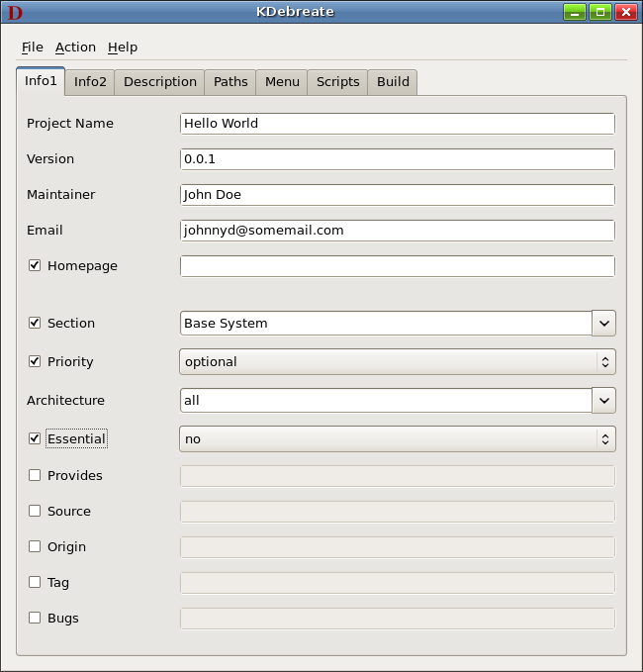Click the Version field showing 0.0.1
643x672 pixels.
point(398,159)
